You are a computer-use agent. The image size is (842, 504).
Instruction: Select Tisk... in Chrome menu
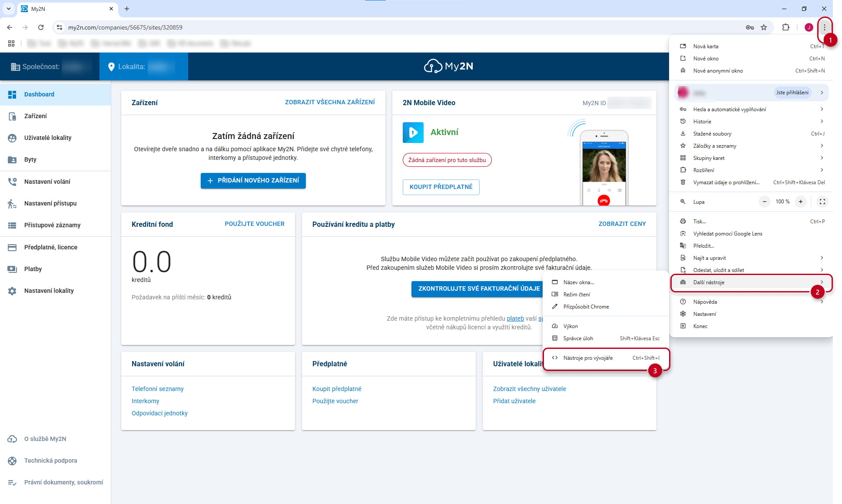coord(752,222)
